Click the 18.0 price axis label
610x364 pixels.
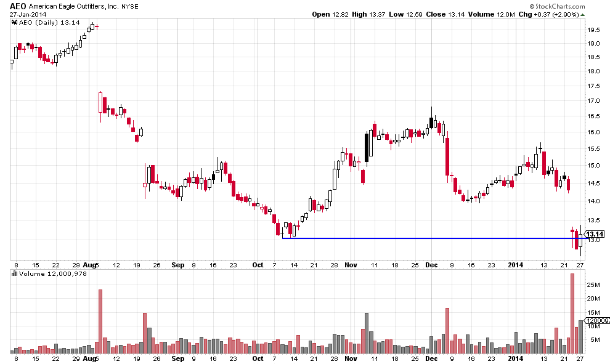coord(593,71)
